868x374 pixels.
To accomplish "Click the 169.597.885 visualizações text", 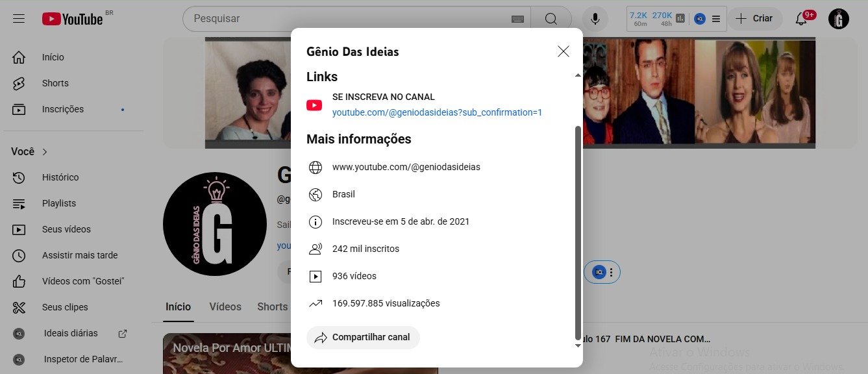I will click(386, 303).
